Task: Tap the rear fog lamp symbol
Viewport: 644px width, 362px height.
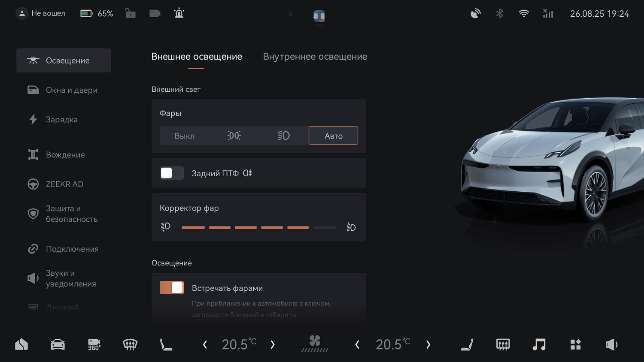Action: [248, 173]
